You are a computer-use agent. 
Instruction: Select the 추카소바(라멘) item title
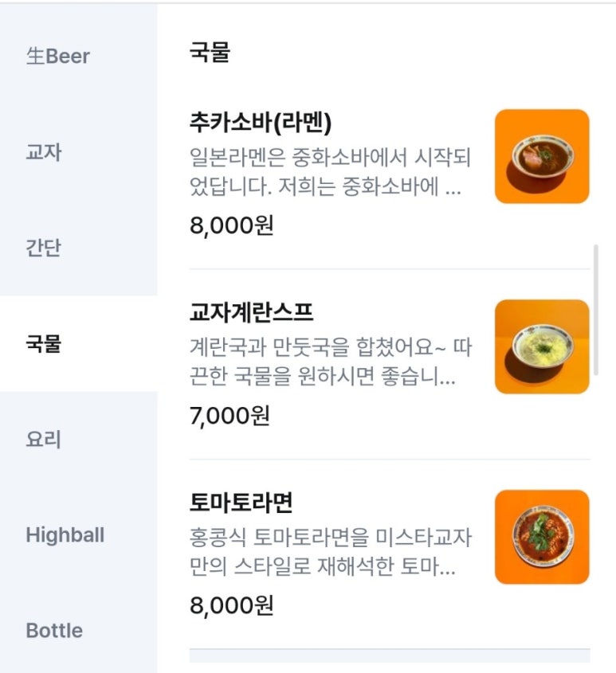[261, 123]
